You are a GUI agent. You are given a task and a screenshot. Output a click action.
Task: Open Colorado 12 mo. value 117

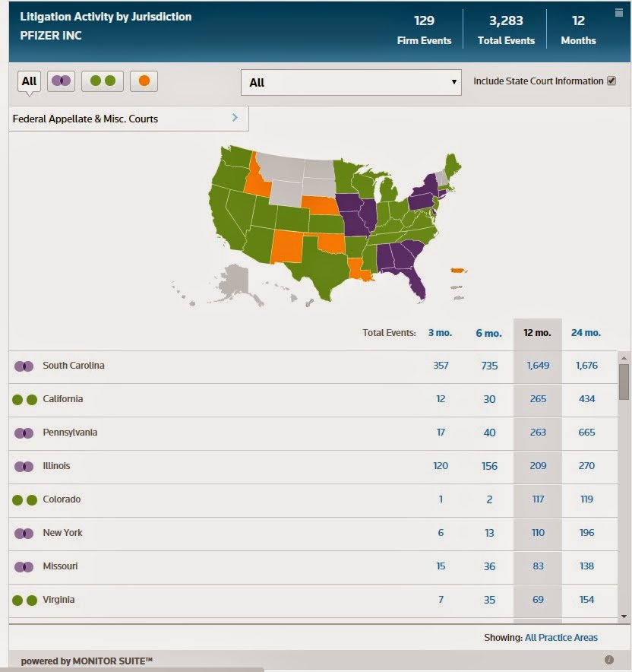(538, 499)
